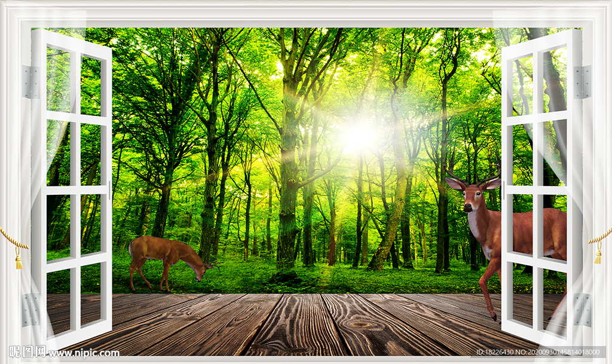The height and width of the screenshot is (364, 612).
Task: Click the Nipic logo characters in corner
Action: point(24,352)
